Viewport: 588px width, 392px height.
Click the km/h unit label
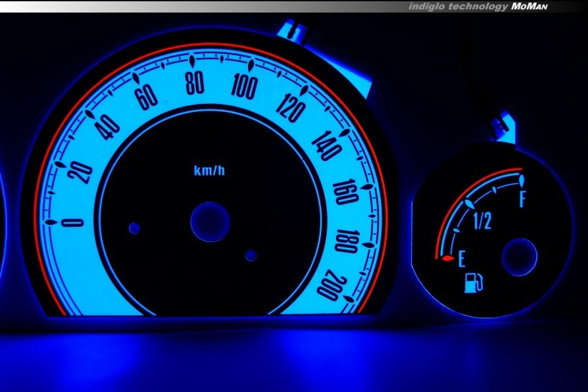coord(209,171)
